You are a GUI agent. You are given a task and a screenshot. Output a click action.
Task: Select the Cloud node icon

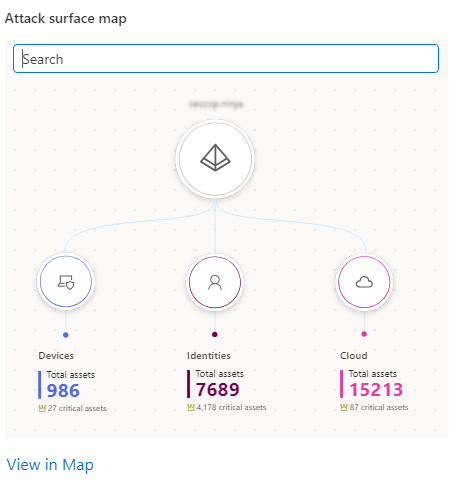click(x=364, y=282)
